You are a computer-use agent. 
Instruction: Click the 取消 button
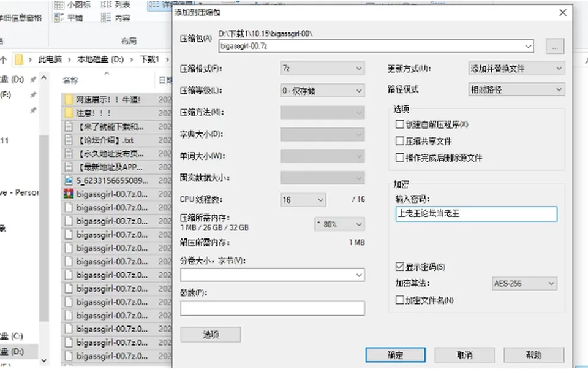pos(465,355)
